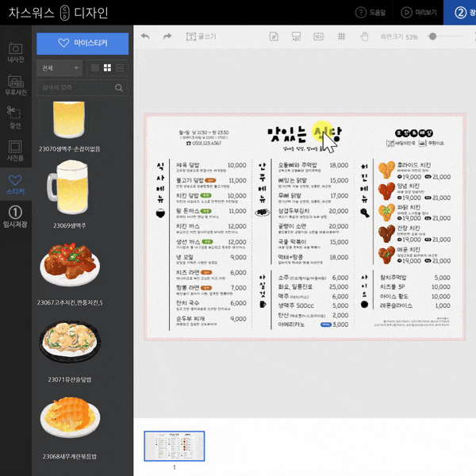Click the 참치주먹밥 side menu text
Viewport: 476px width, 476px height.
point(393,278)
